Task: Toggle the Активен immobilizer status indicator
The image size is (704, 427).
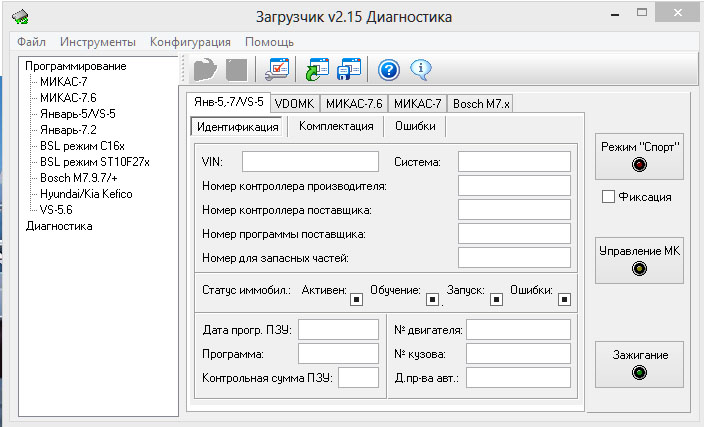Action: tap(356, 299)
